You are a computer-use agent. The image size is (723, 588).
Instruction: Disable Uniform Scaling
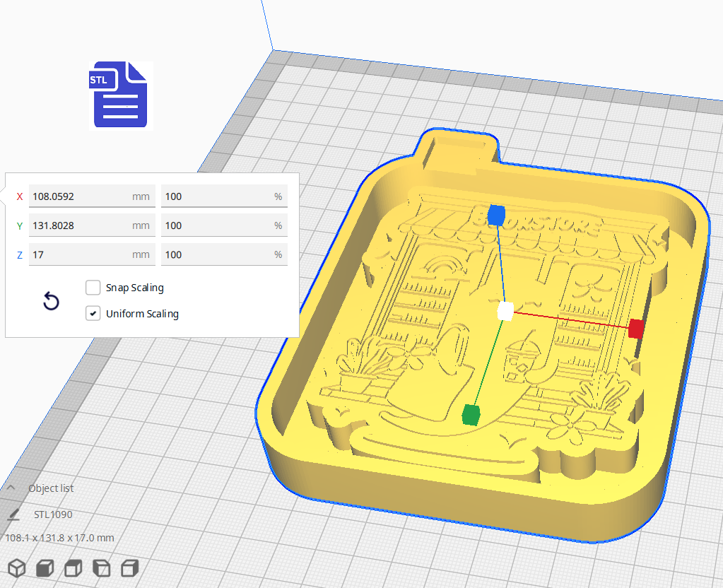tap(93, 313)
